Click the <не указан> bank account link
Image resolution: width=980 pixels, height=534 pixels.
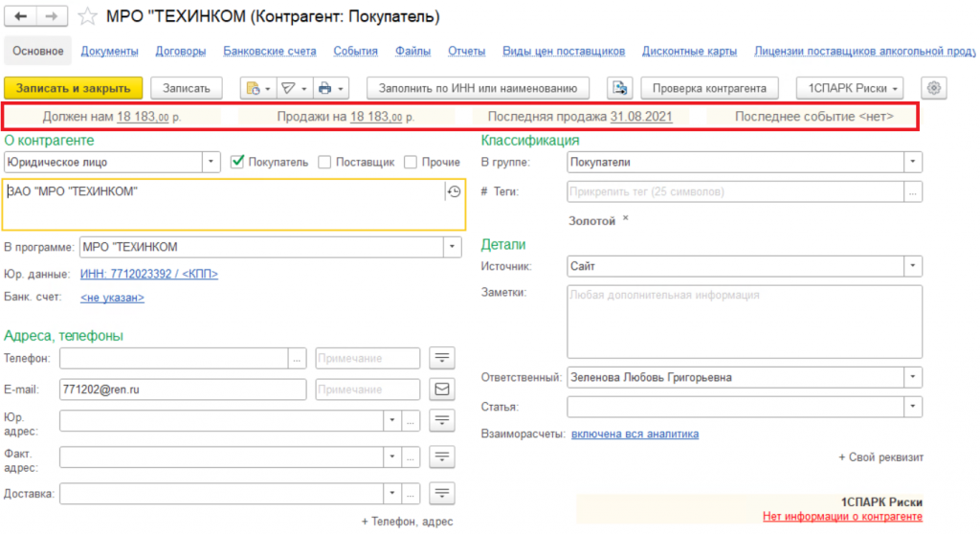click(x=112, y=298)
